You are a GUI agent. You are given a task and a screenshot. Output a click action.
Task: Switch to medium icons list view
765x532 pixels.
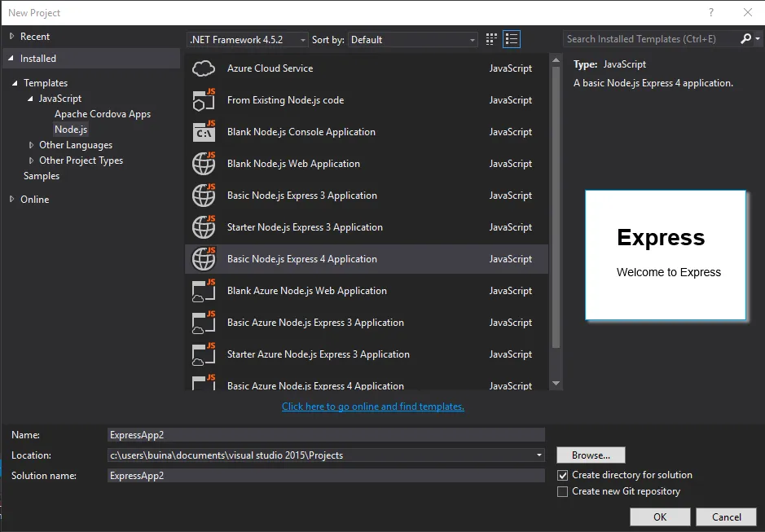(512, 40)
